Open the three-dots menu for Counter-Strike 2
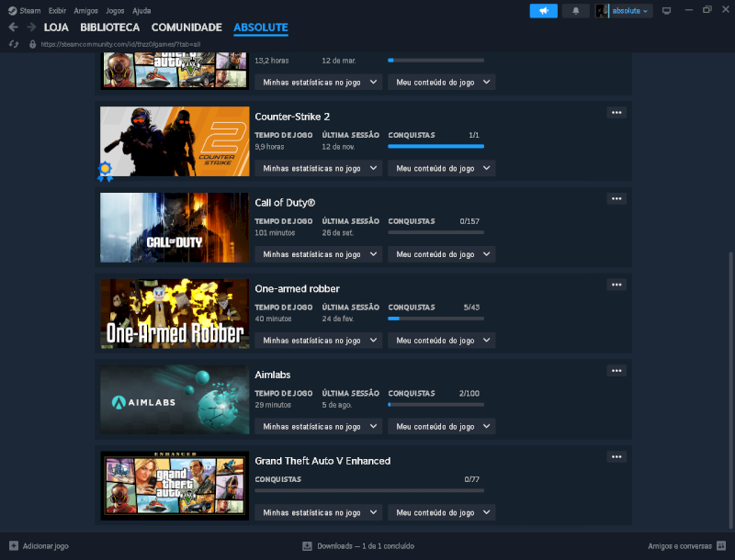The width and height of the screenshot is (735, 560). tap(616, 113)
